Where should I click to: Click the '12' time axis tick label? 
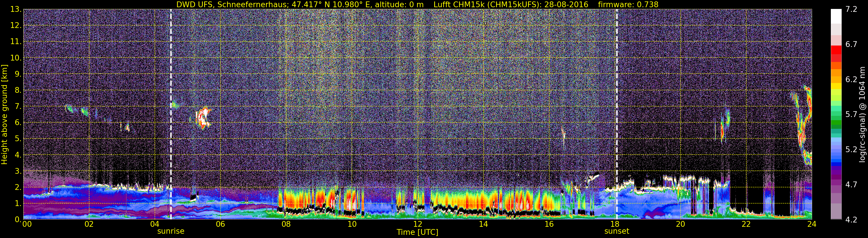point(417,224)
